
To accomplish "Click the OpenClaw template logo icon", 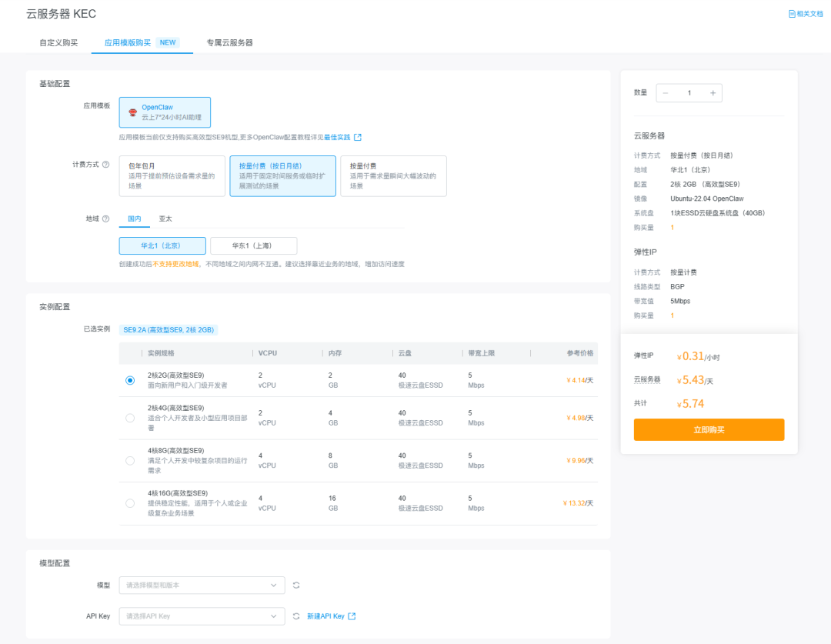I will [x=132, y=112].
